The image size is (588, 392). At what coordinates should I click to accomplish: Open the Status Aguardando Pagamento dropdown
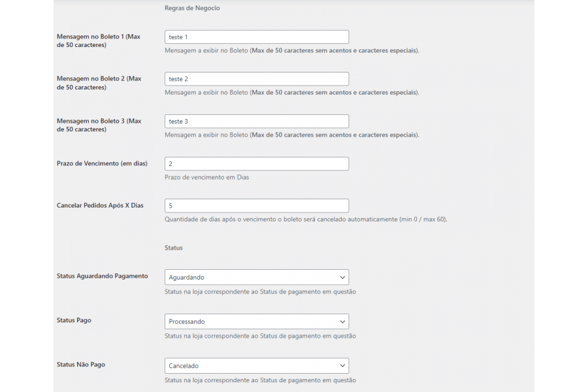coord(257,277)
